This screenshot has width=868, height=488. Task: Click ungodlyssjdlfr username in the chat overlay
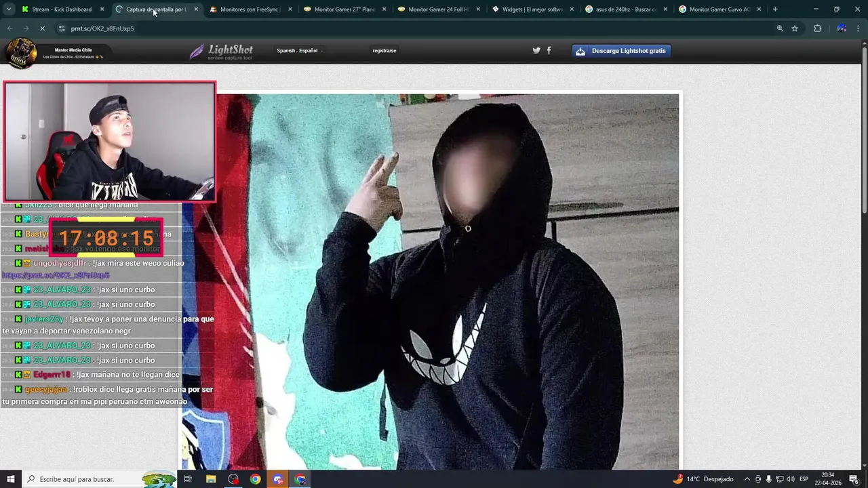[60, 263]
